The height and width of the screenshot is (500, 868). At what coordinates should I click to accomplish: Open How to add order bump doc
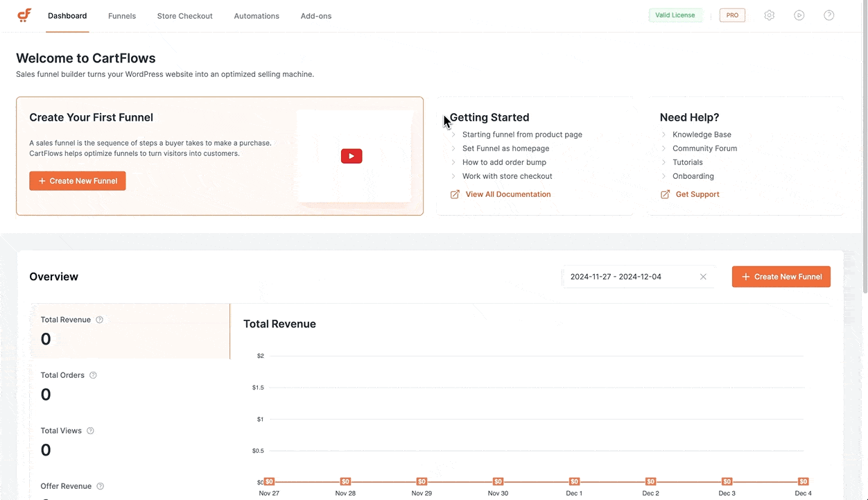[504, 162]
